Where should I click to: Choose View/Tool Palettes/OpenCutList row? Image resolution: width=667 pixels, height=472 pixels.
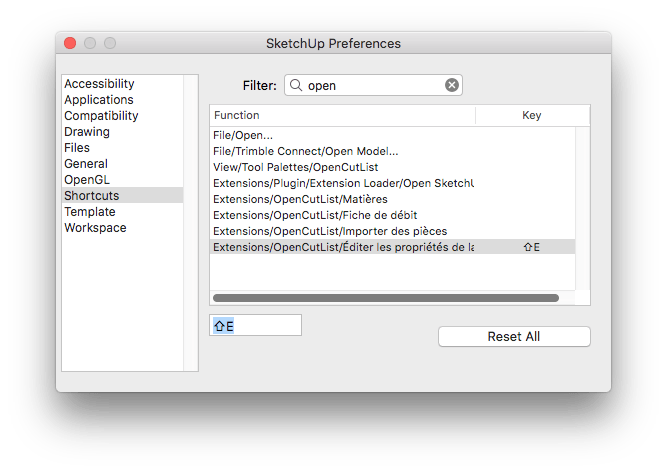tap(392, 167)
